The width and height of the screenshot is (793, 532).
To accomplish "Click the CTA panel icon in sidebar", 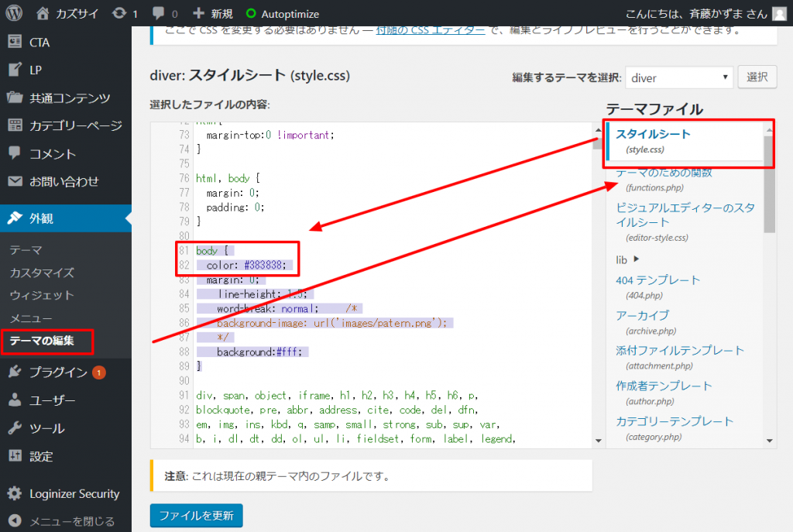I will click(16, 42).
